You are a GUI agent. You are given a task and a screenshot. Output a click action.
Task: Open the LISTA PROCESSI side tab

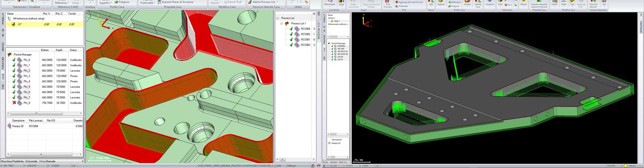[319, 30]
